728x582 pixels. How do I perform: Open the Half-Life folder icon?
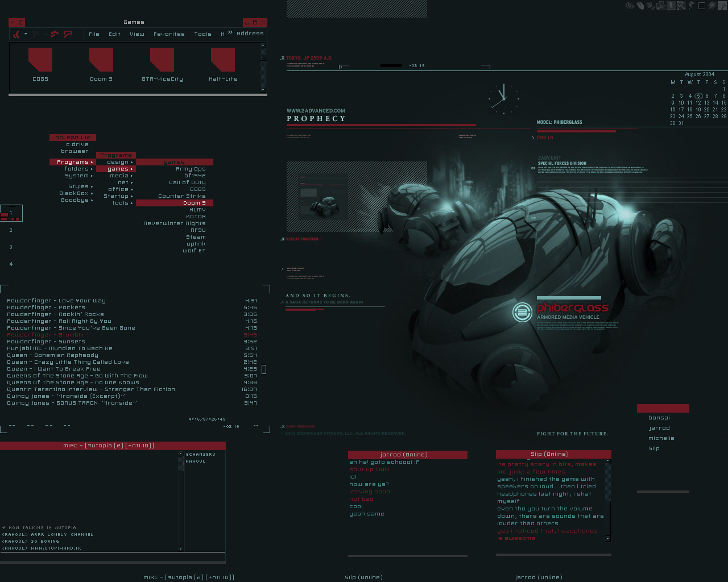pyautogui.click(x=223, y=60)
